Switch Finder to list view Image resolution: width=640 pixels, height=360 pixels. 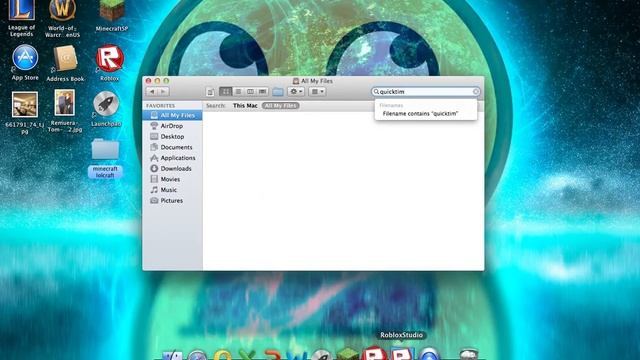pyautogui.click(x=238, y=91)
